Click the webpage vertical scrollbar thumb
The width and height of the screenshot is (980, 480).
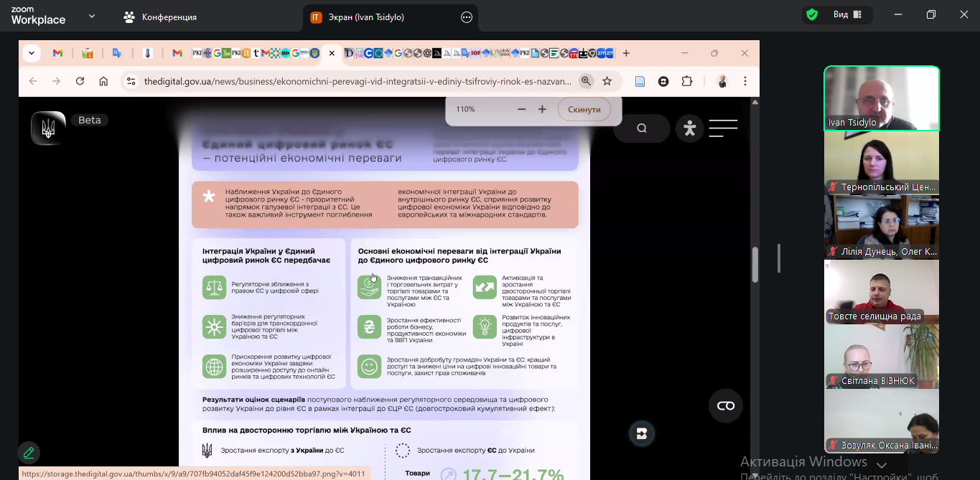click(x=755, y=265)
